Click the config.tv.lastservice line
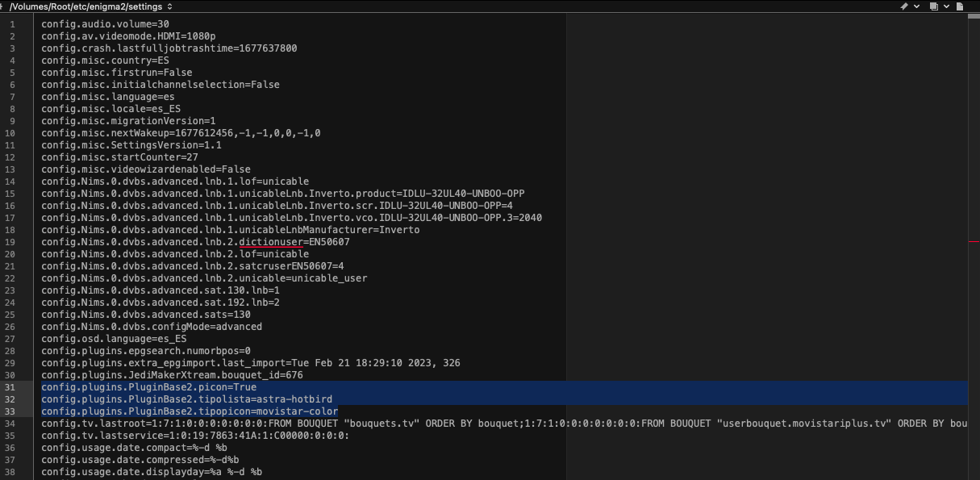This screenshot has width=980, height=480. tap(195, 436)
